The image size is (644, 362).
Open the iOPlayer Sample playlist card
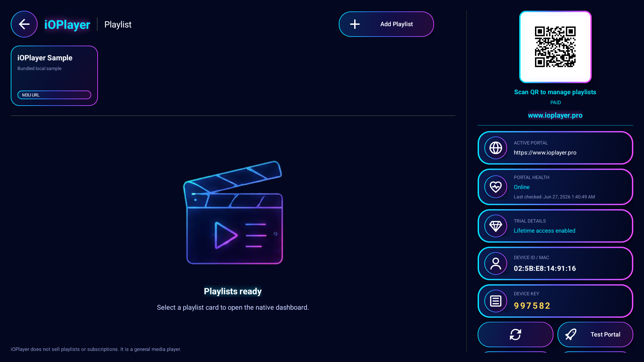[54, 76]
